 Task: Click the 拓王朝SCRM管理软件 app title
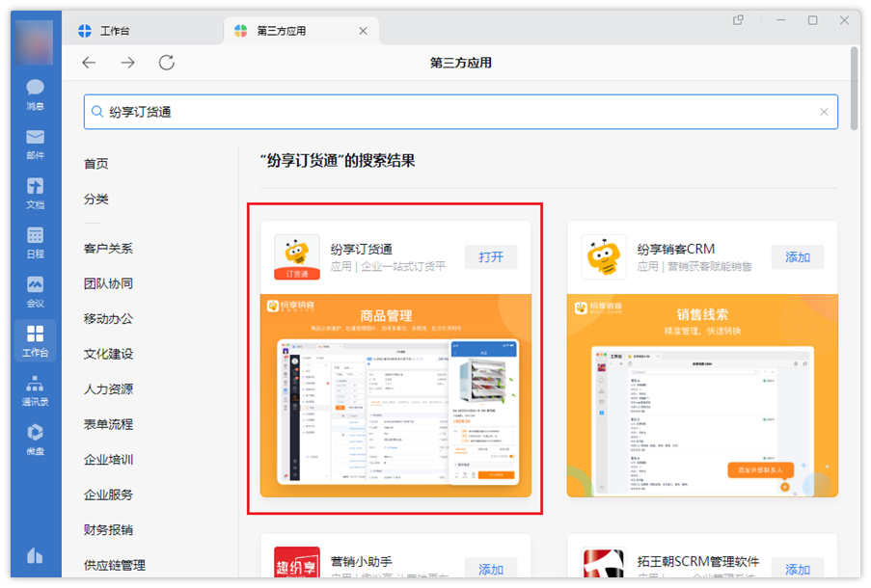697,561
